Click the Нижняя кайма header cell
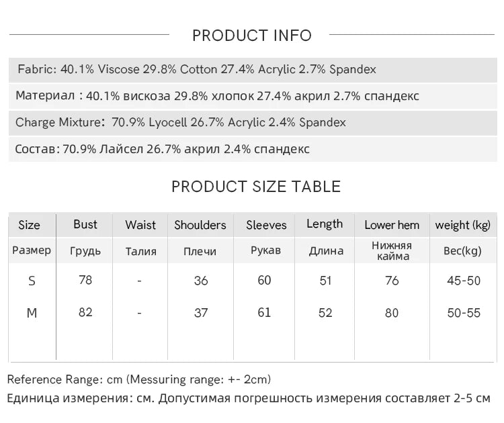The image size is (504, 423). click(x=392, y=251)
